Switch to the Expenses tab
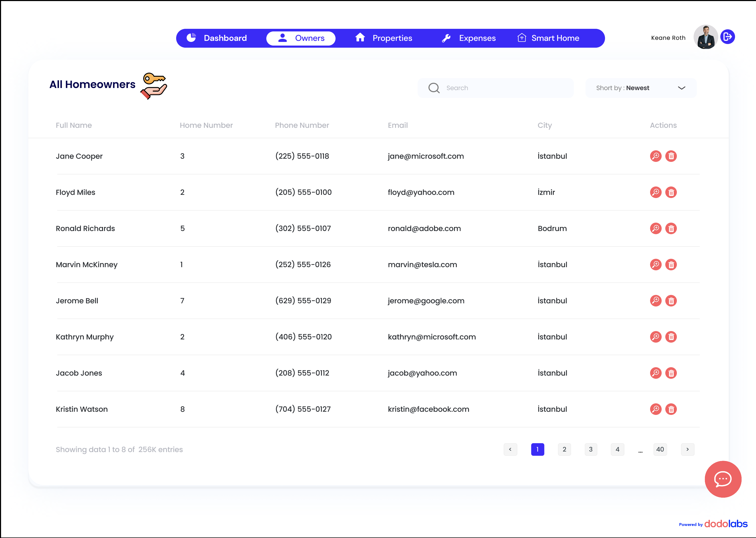 [468, 38]
